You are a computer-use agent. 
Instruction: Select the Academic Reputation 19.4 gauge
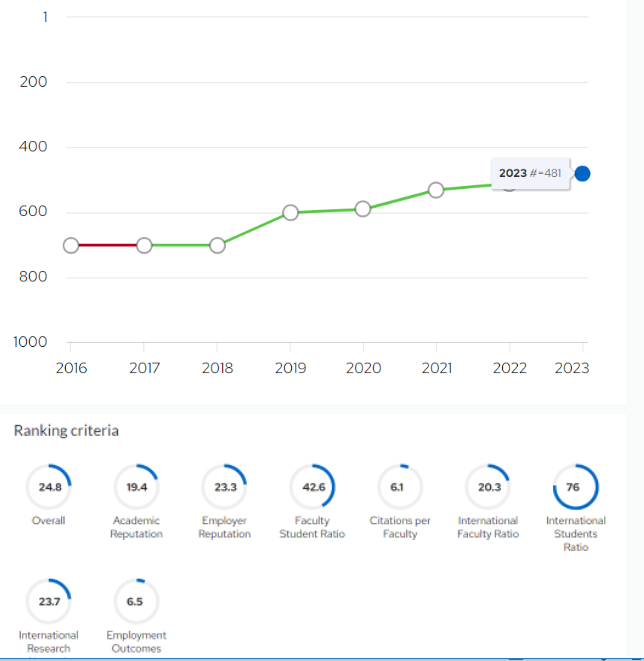point(135,487)
